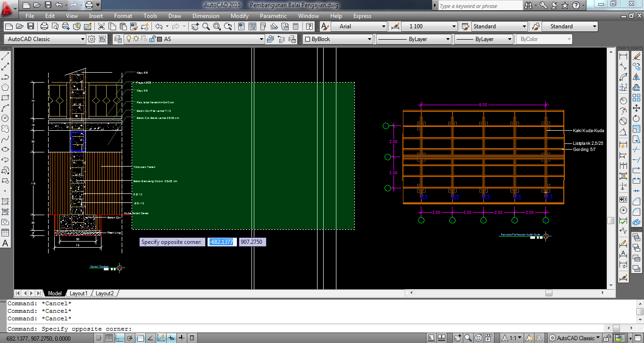Toggle Ortho Mode in status bar

point(120,338)
